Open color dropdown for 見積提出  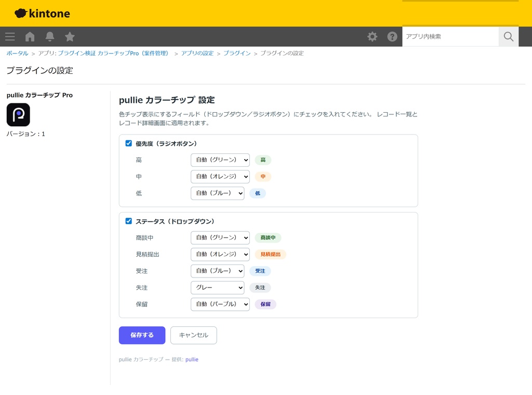tap(220, 254)
